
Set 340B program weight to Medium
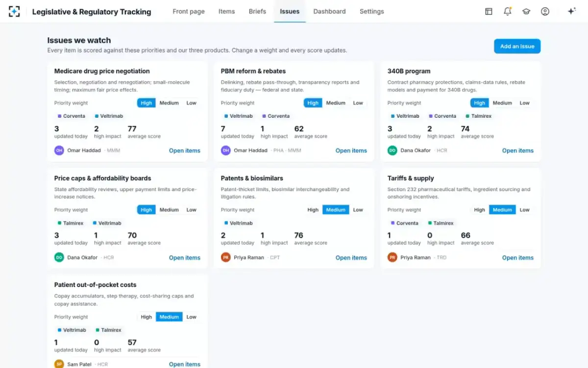coord(502,103)
